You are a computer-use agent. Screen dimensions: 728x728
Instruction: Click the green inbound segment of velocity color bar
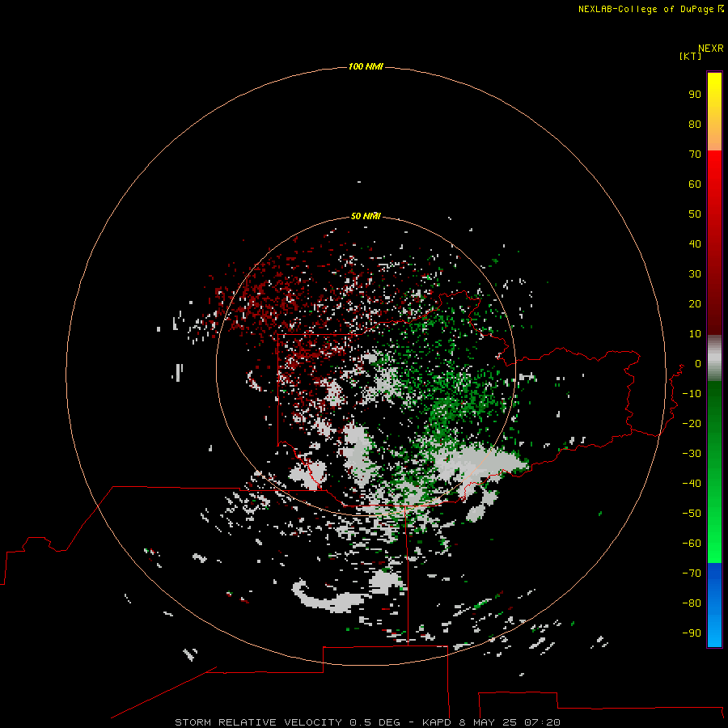click(x=714, y=472)
